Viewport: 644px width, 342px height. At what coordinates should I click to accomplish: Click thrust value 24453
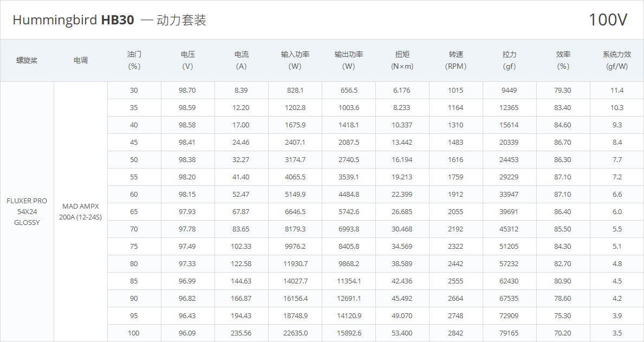pos(509,159)
